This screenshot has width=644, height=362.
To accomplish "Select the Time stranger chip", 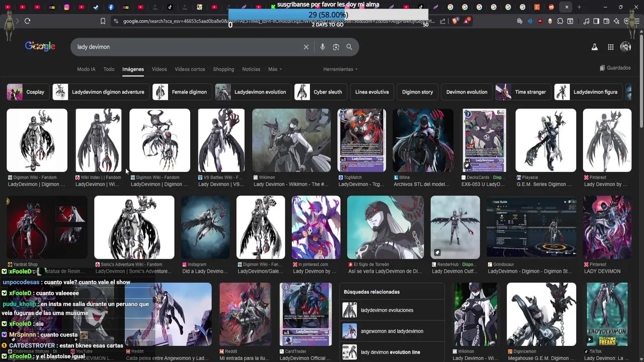I will (523, 92).
